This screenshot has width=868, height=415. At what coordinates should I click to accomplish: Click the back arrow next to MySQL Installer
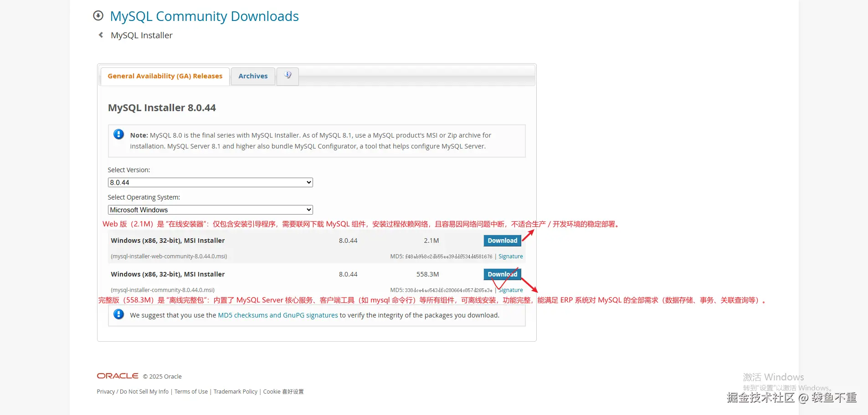101,35
